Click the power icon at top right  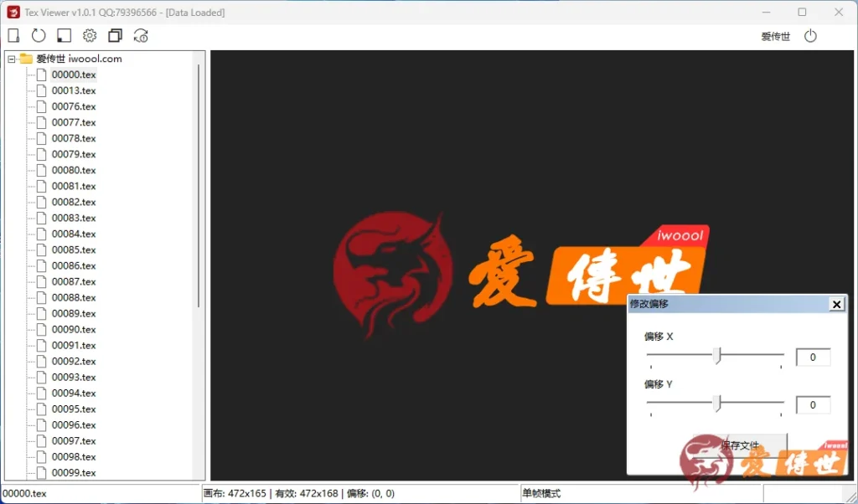(x=810, y=36)
